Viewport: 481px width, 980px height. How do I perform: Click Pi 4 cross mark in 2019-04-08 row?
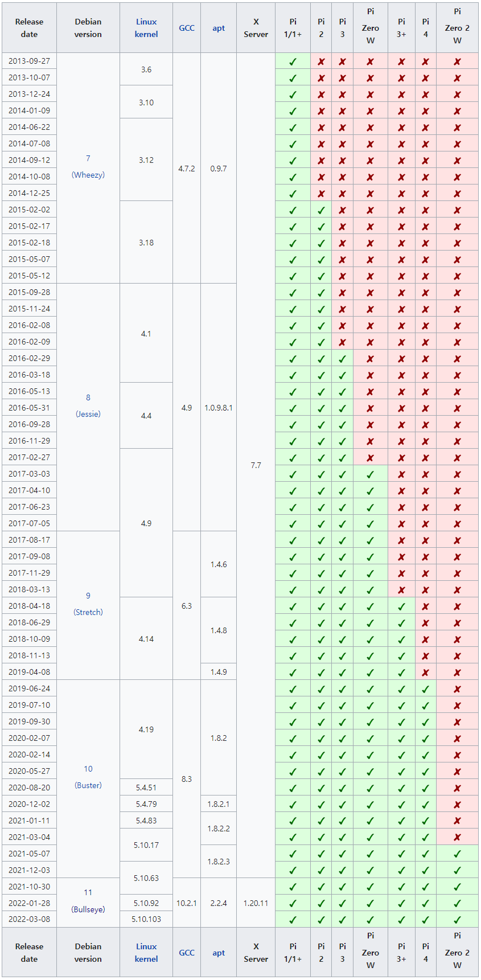point(426,673)
